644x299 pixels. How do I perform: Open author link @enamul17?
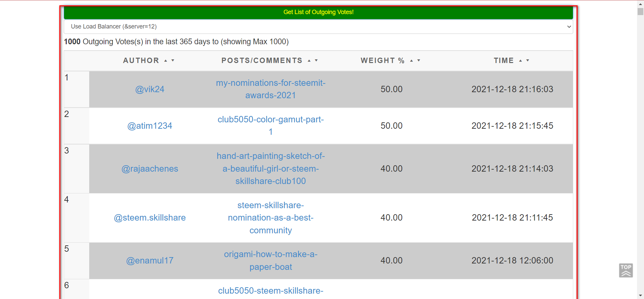coord(150,260)
